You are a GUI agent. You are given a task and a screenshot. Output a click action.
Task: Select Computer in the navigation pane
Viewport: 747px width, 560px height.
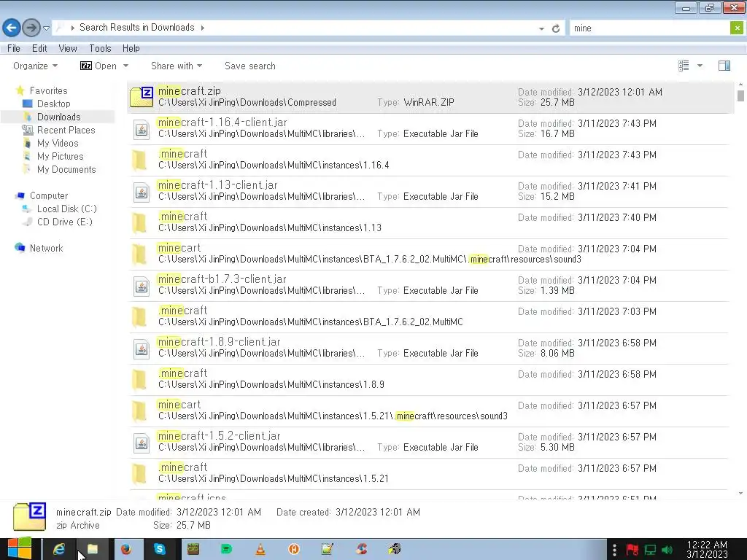(49, 195)
